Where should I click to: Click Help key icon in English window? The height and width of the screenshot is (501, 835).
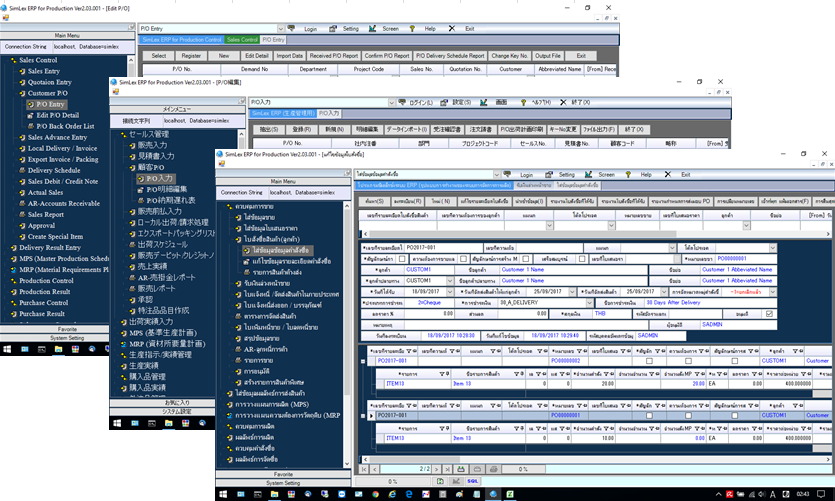[x=412, y=28]
